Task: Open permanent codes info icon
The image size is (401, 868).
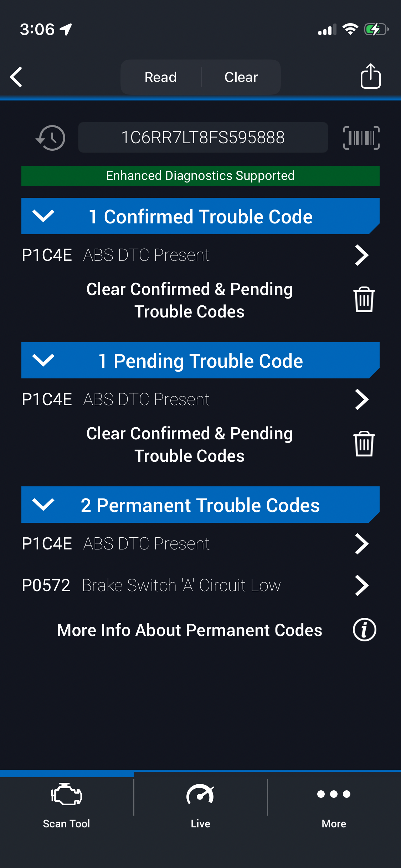Action: pyautogui.click(x=364, y=630)
